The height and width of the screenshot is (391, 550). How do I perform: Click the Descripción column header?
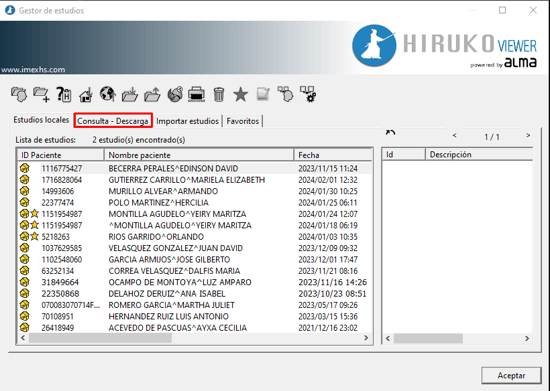pyautogui.click(x=479, y=154)
